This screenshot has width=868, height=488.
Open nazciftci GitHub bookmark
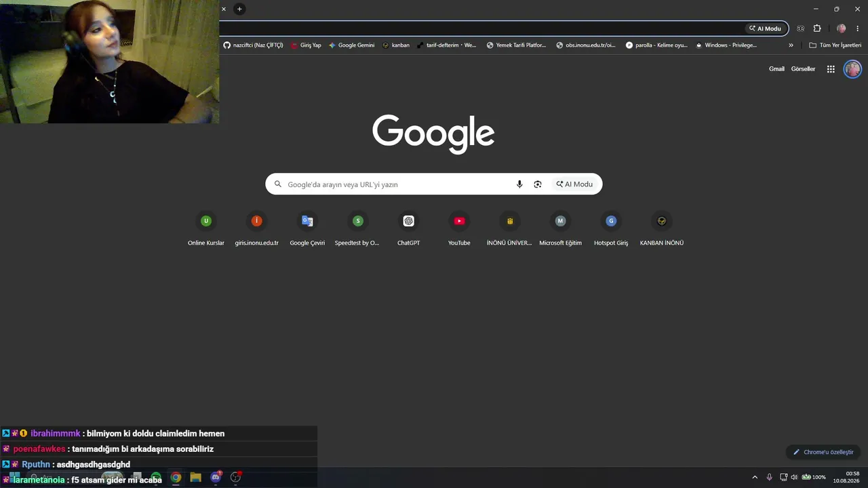[254, 45]
